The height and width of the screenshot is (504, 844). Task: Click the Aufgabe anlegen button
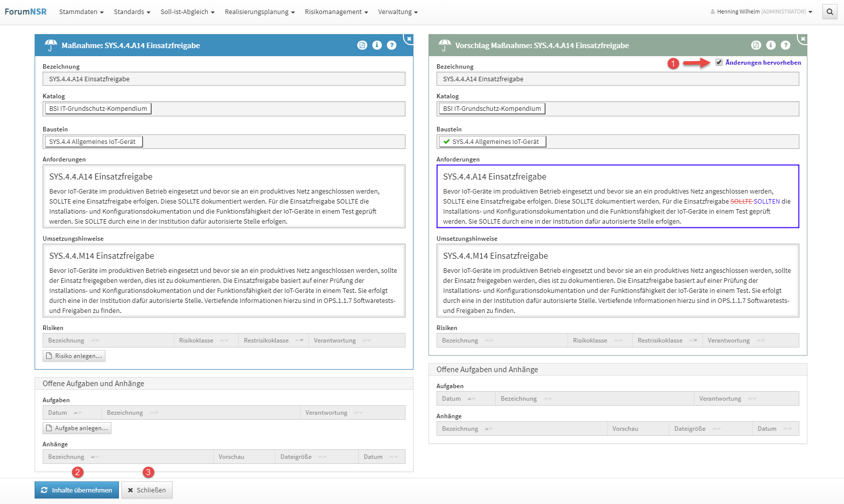pos(77,428)
